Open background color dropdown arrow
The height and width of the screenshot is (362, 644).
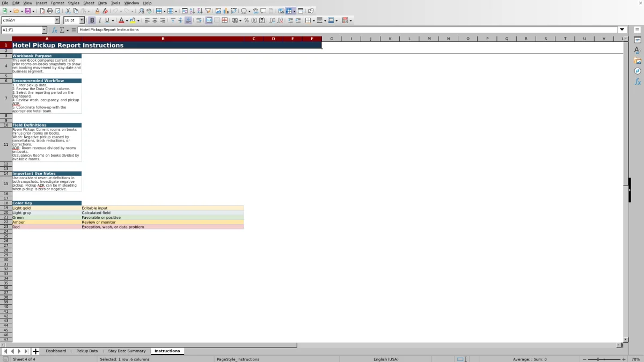(x=138, y=20)
